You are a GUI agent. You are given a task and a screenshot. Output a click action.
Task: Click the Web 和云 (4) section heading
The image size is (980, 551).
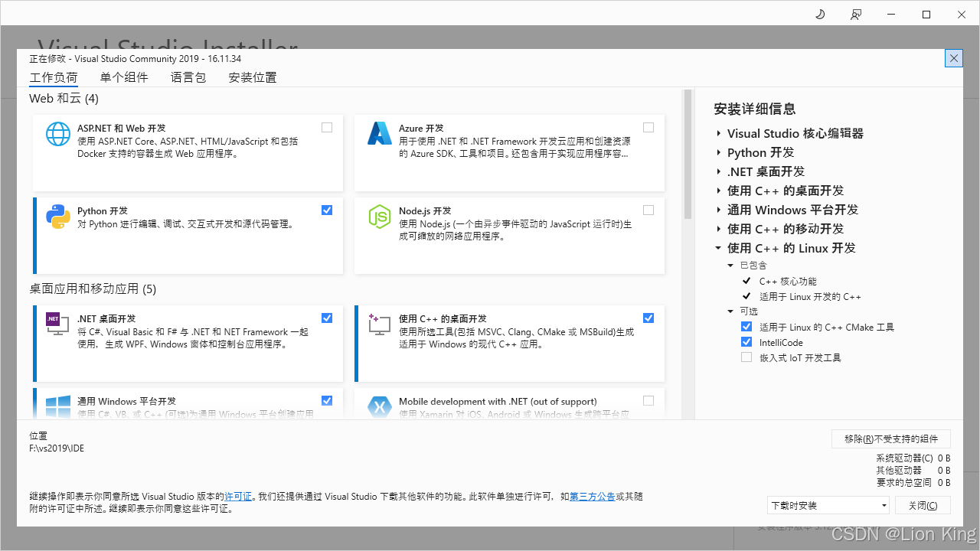pyautogui.click(x=64, y=99)
